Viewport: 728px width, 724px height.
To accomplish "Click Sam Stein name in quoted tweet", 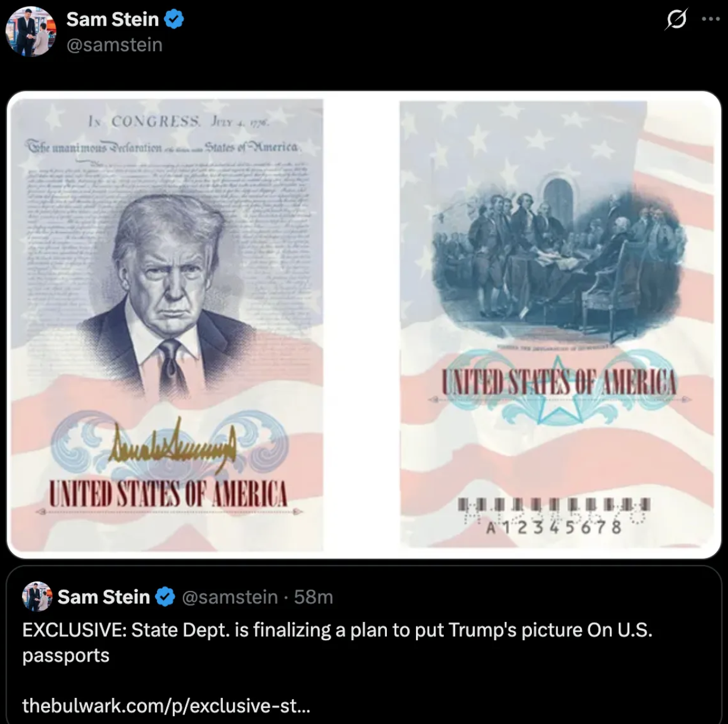I will point(103,597).
